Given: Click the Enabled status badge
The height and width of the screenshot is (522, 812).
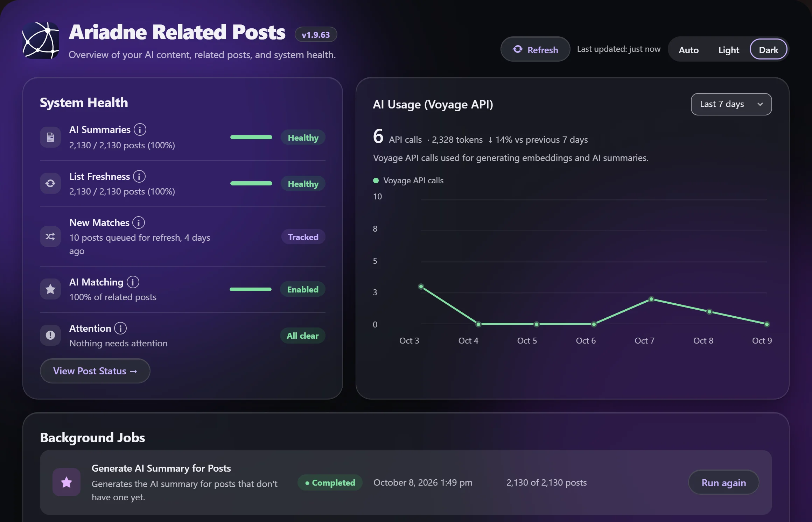Looking at the screenshot, I should click(303, 289).
